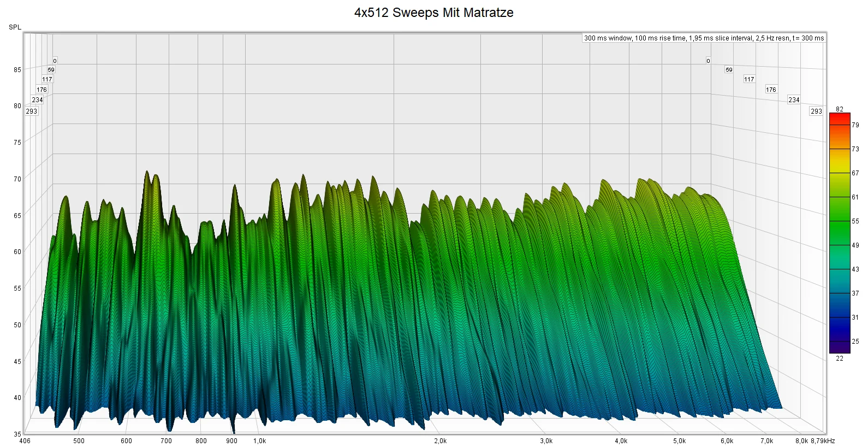Image resolution: width=868 pixels, height=447 pixels.
Task: Click the "2,0k" frequency axis label
Action: pyautogui.click(x=441, y=441)
